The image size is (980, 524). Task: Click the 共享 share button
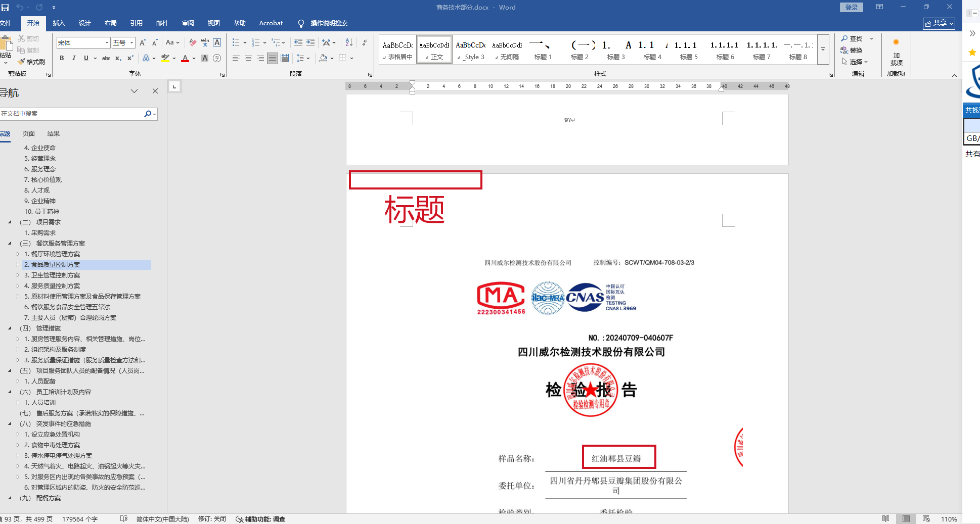click(939, 23)
